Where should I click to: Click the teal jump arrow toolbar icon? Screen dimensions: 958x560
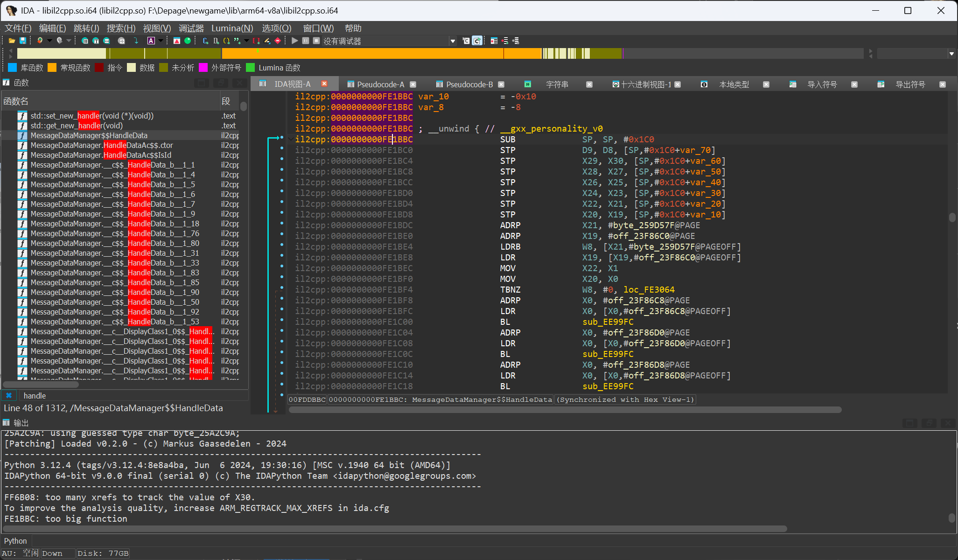click(136, 41)
